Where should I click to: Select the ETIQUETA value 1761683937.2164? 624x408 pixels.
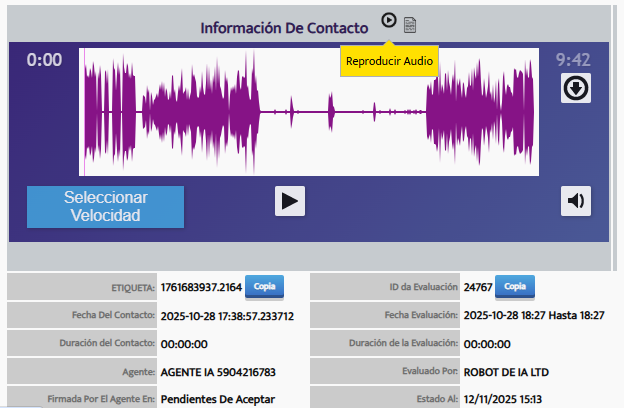click(200, 288)
